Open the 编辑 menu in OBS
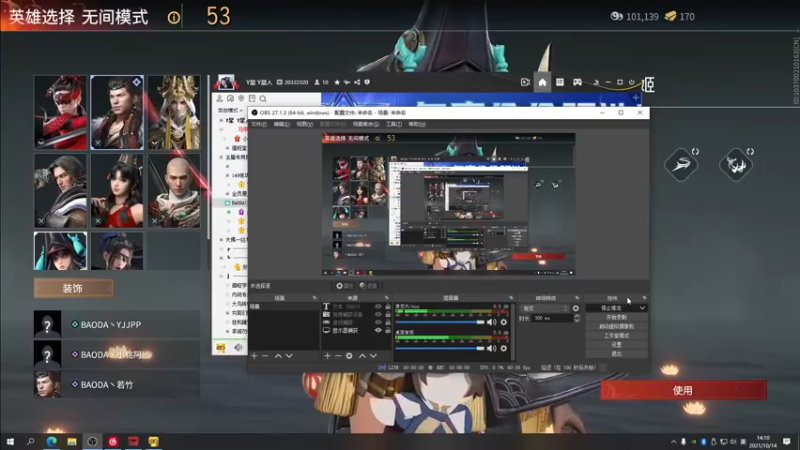Image resolution: width=800 pixels, height=450 pixels. pos(281,124)
